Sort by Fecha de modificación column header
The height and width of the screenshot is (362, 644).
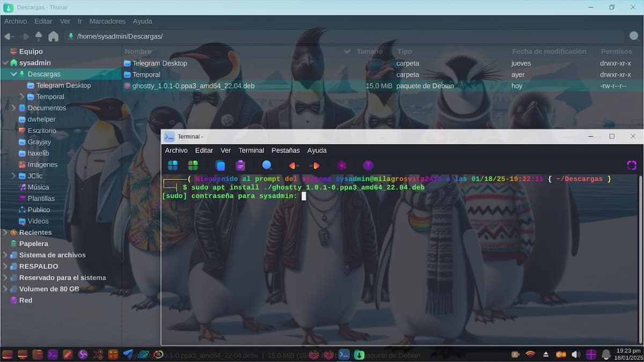tap(549, 51)
